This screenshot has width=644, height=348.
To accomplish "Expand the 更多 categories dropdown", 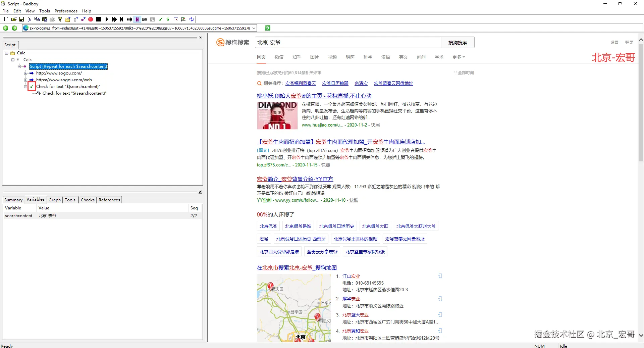I will (x=459, y=57).
